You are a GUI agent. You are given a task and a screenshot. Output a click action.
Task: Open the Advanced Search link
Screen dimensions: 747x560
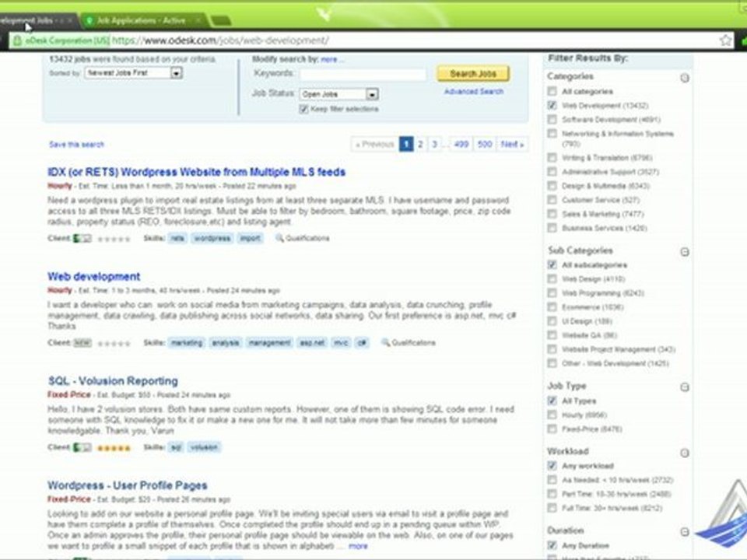click(474, 92)
